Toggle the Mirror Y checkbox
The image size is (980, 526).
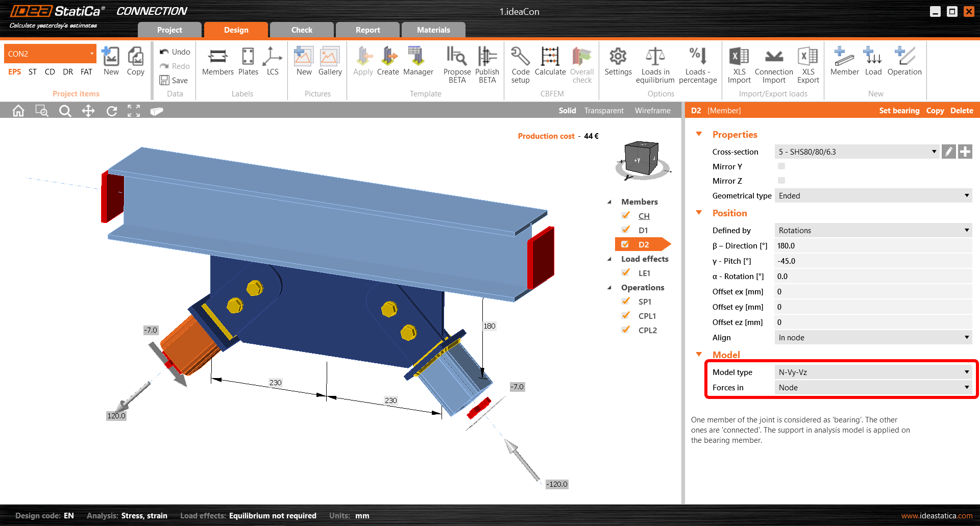[x=781, y=166]
